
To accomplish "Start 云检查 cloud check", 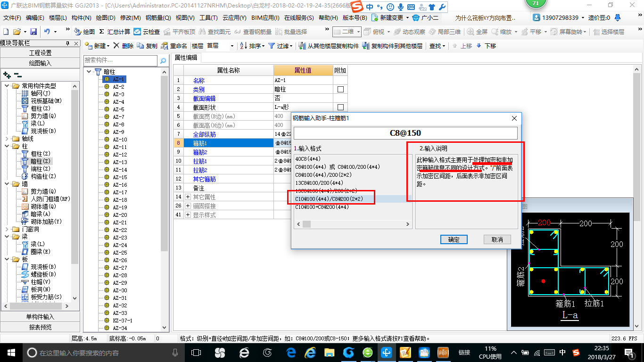I will 147,32.
